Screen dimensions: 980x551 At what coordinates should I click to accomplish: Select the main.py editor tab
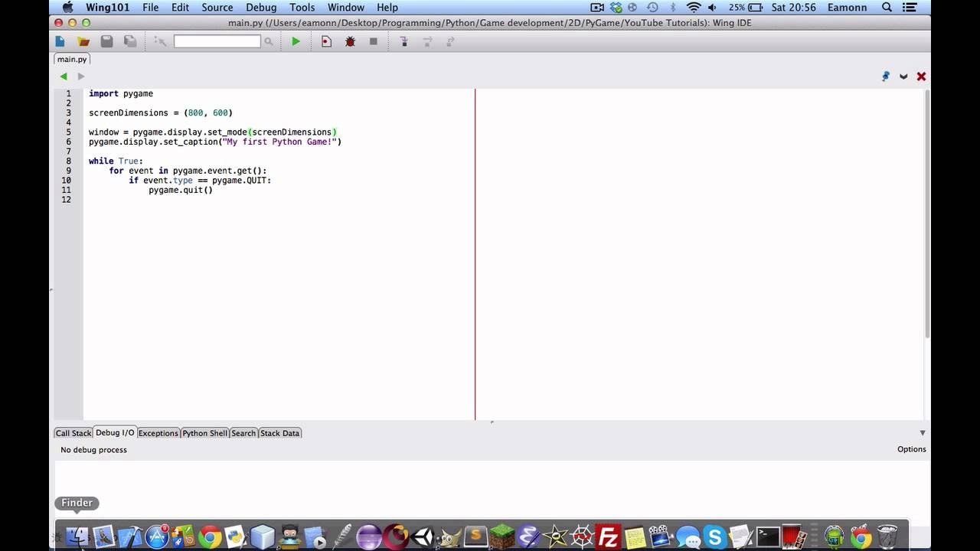tap(72, 59)
